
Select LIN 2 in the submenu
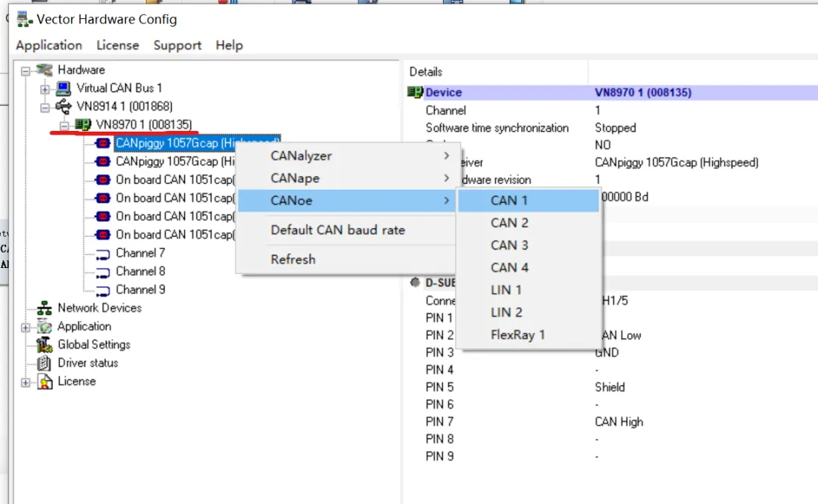point(529,313)
